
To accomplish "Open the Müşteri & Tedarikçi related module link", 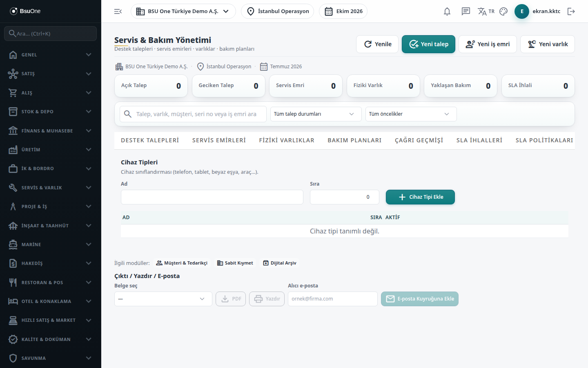I will coord(182,263).
